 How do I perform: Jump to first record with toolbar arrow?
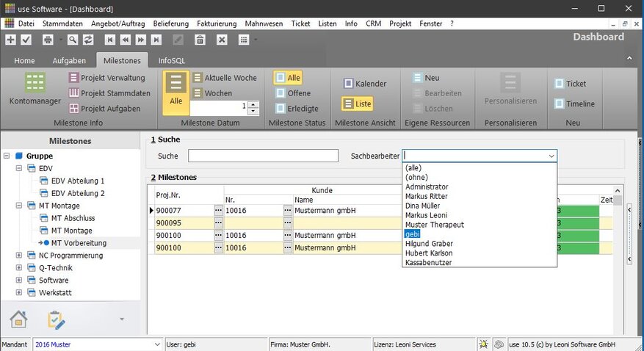(x=109, y=40)
